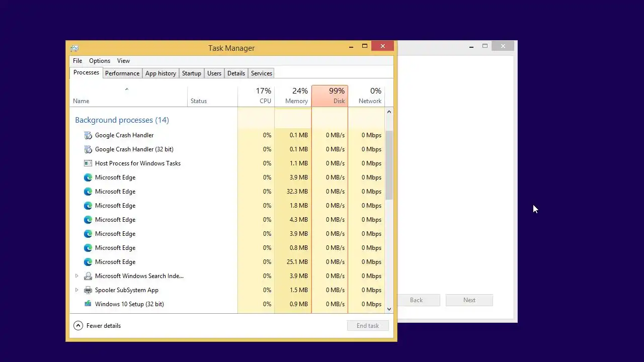Image resolution: width=644 pixels, height=362 pixels.
Task: Click the 0.9 MB memory value
Action: coord(299,304)
